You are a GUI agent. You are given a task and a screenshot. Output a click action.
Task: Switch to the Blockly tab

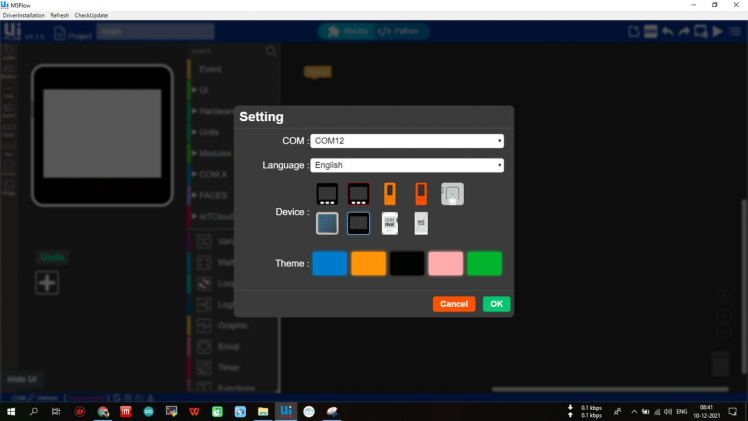[x=348, y=31]
